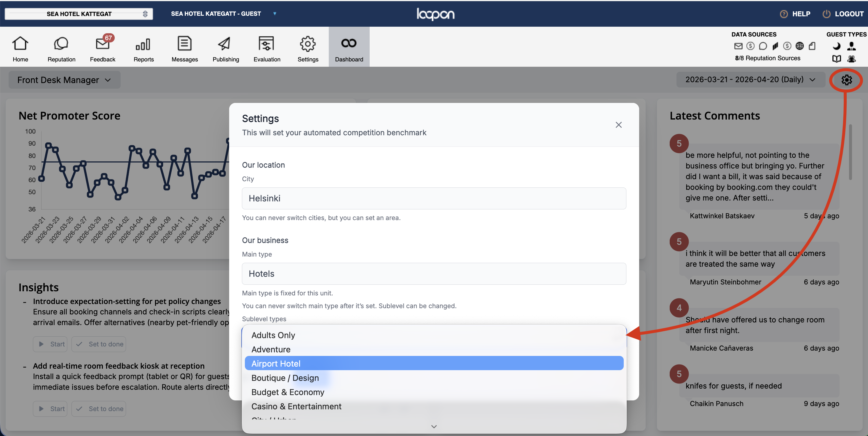This screenshot has width=868, height=436.
Task: Click the Main type field showing Hotels
Action: point(434,274)
